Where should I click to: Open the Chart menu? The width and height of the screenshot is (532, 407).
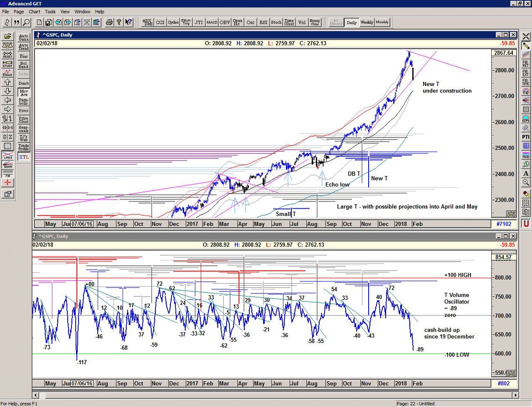click(34, 12)
